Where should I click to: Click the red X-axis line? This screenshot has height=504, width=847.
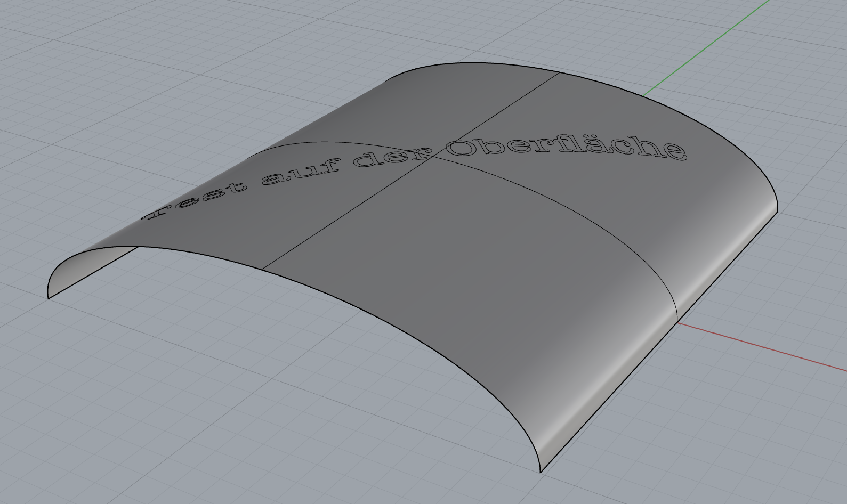(762, 346)
